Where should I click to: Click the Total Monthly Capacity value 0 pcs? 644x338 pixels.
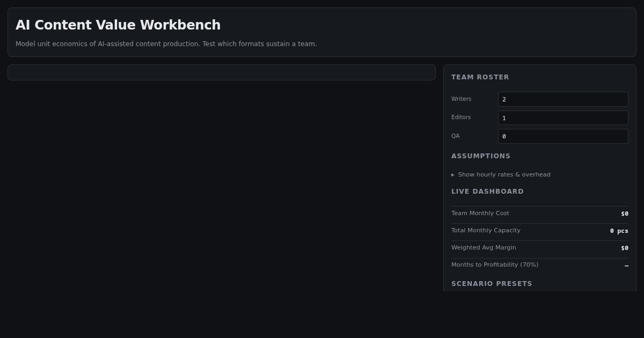pyautogui.click(x=619, y=231)
